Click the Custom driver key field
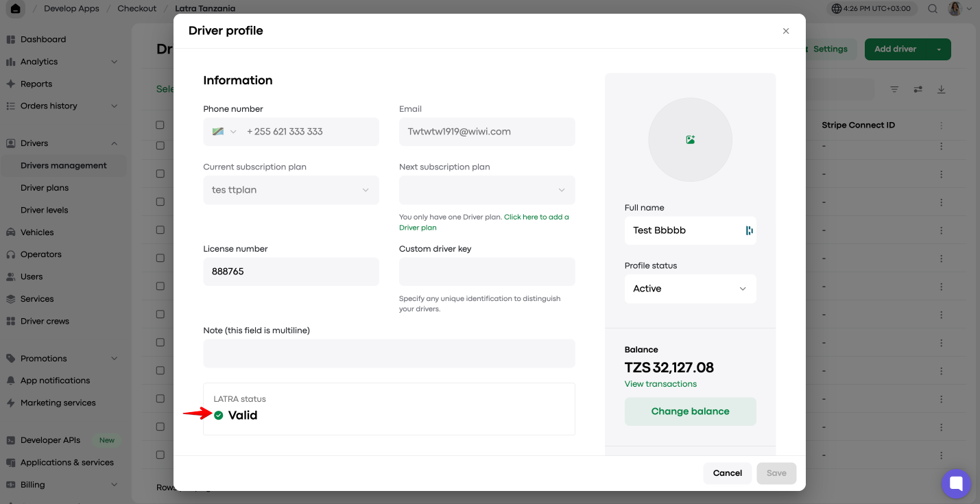980x504 pixels. (487, 272)
